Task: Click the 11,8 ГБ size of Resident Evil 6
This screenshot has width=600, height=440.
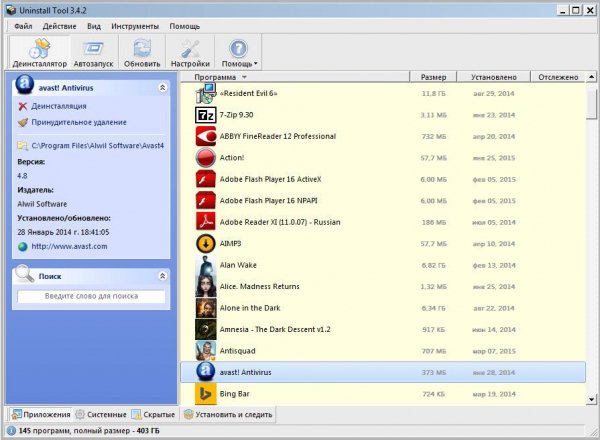Action: click(x=433, y=94)
